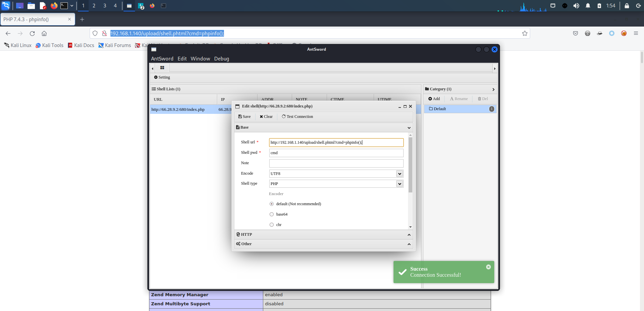644x311 pixels.
Task: Collapse the Base section
Action: 409,128
